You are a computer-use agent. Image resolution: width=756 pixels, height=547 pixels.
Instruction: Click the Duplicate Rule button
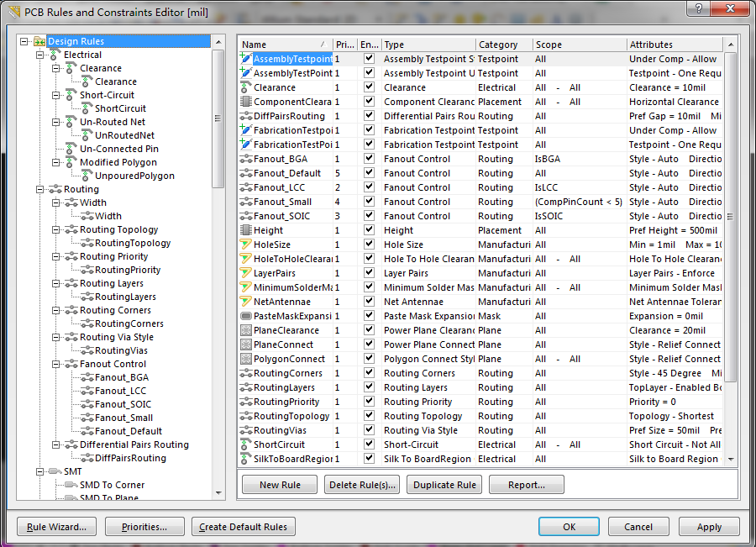pyautogui.click(x=444, y=485)
